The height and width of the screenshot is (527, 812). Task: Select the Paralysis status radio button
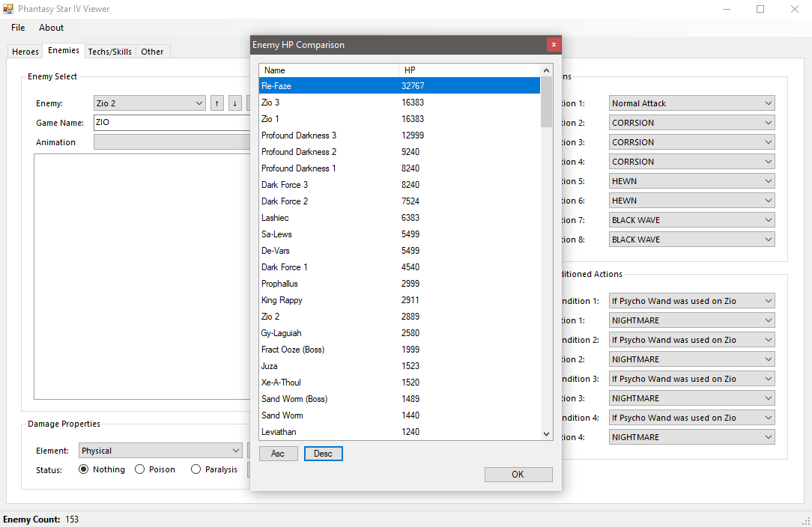(x=196, y=469)
